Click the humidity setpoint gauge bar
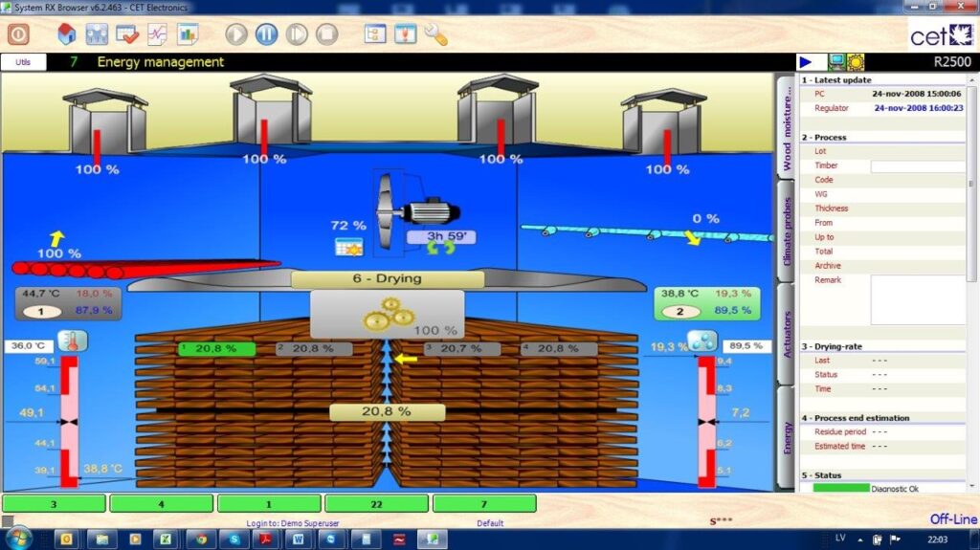Image resolution: width=980 pixels, height=550 pixels. coord(707,422)
